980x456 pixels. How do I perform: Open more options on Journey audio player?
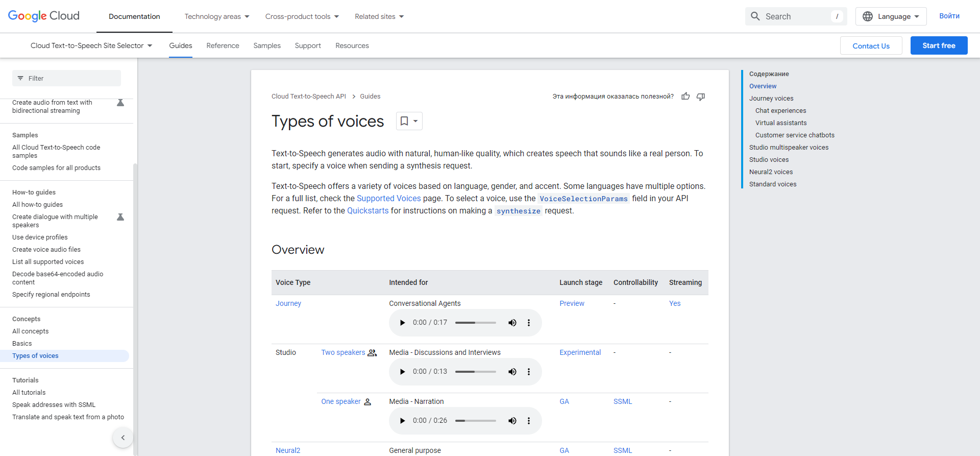coord(529,323)
